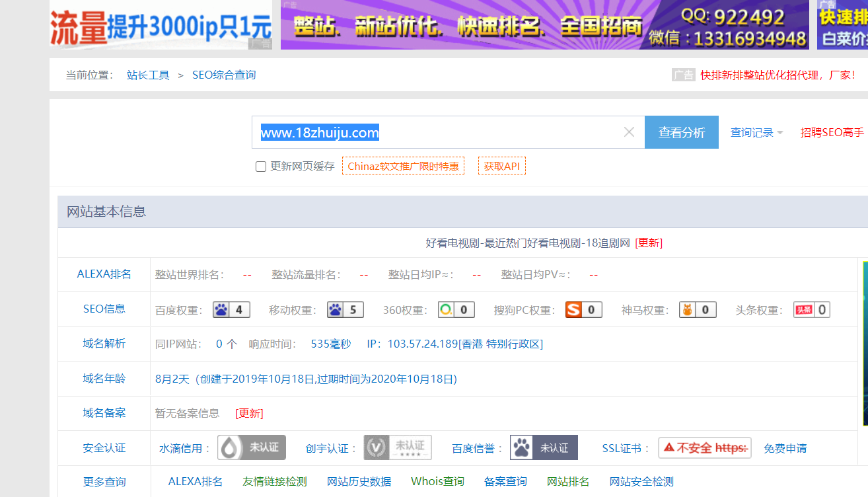The image size is (868, 497).
Task: Open 站长工具 from the breadcrumb
Action: tap(147, 75)
